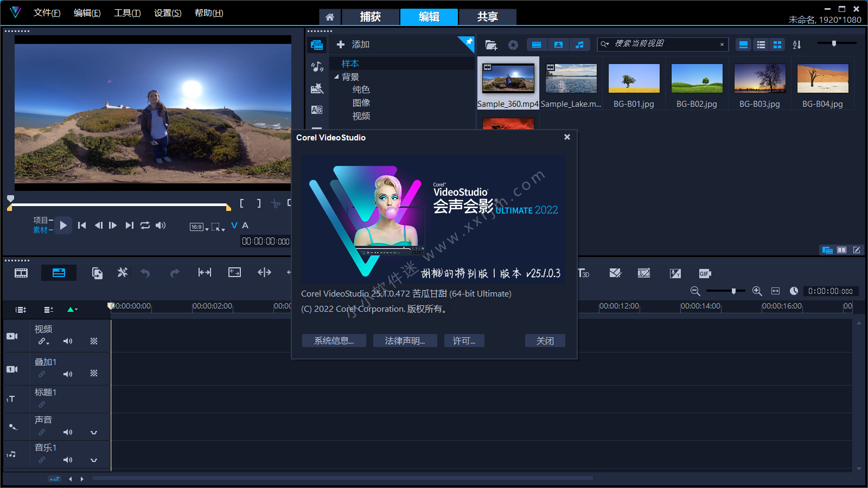Select the BG-B03.jpg thumbnail
The image size is (868, 488).
[x=759, y=79]
